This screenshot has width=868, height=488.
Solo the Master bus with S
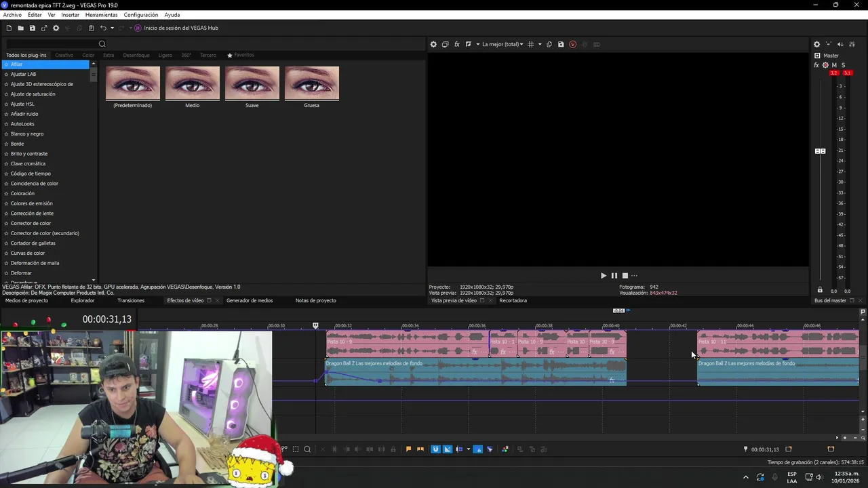pyautogui.click(x=844, y=65)
